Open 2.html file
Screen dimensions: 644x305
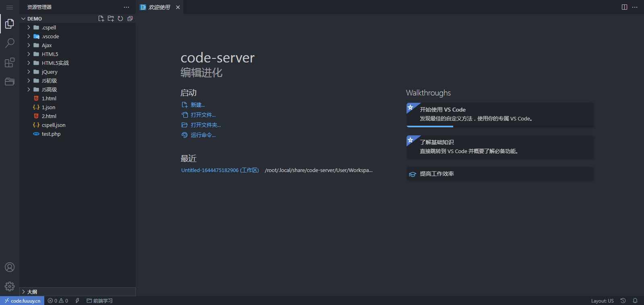(77, 116)
